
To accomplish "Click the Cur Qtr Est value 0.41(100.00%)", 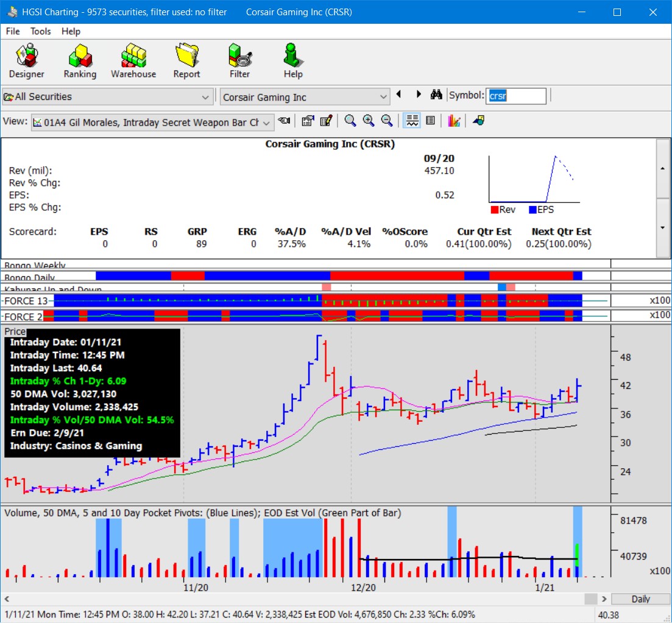I will click(x=479, y=244).
